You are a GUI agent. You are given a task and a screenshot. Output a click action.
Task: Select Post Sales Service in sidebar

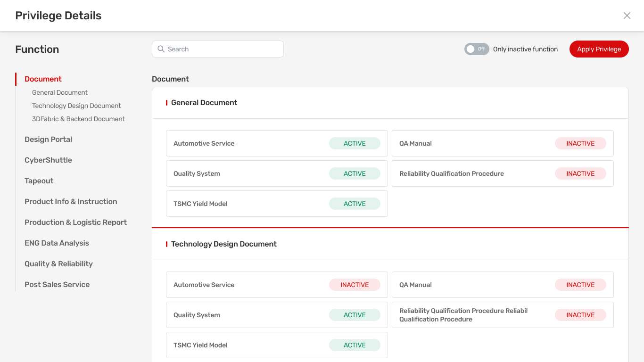click(57, 285)
